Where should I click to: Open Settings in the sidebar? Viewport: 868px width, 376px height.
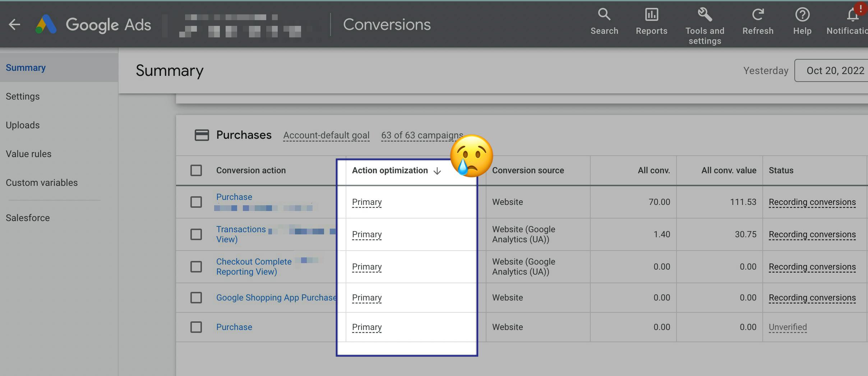tap(23, 96)
